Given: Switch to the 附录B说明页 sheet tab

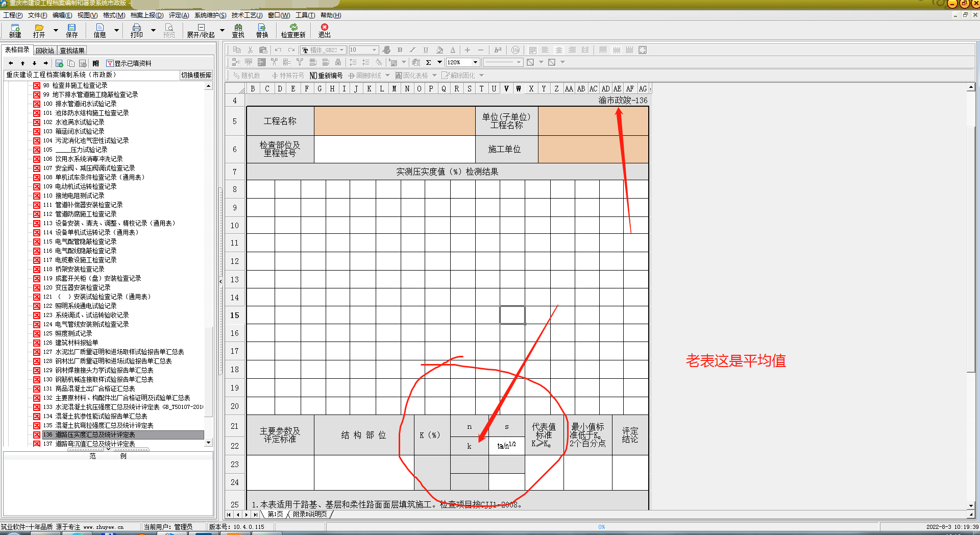Looking at the screenshot, I should 310,514.
